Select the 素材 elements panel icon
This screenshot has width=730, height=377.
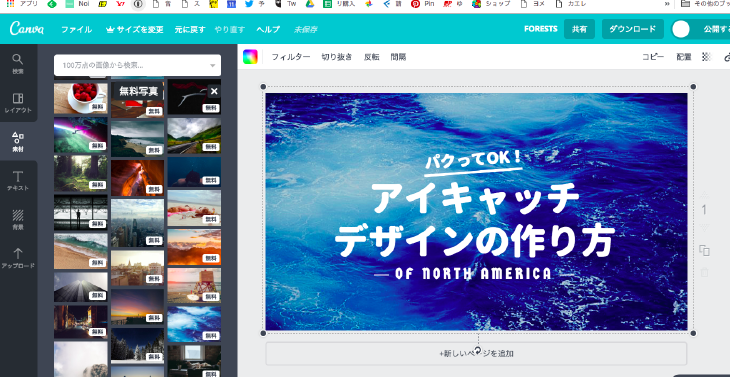18,142
